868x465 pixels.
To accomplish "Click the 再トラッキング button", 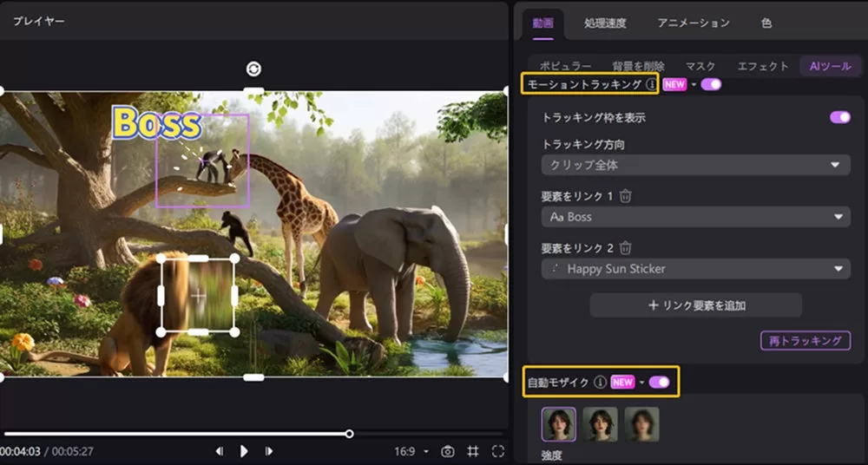I will pos(805,340).
